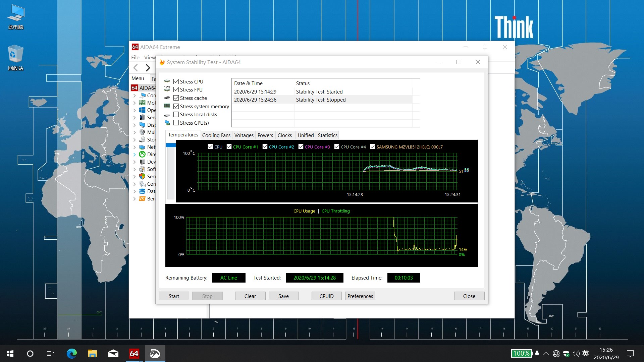
Task: Open Cortana search circle in taskbar
Action: [x=30, y=354]
